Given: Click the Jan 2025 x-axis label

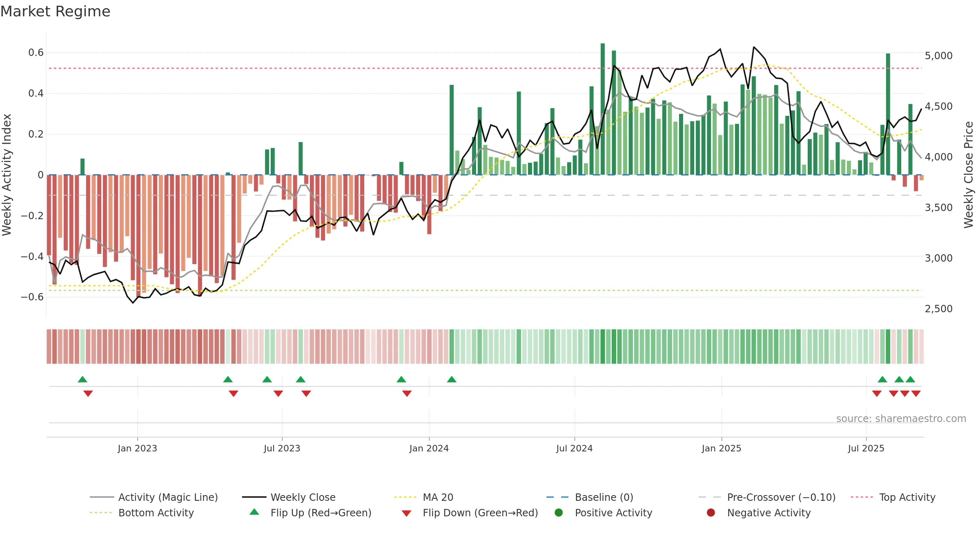Looking at the screenshot, I should (722, 448).
